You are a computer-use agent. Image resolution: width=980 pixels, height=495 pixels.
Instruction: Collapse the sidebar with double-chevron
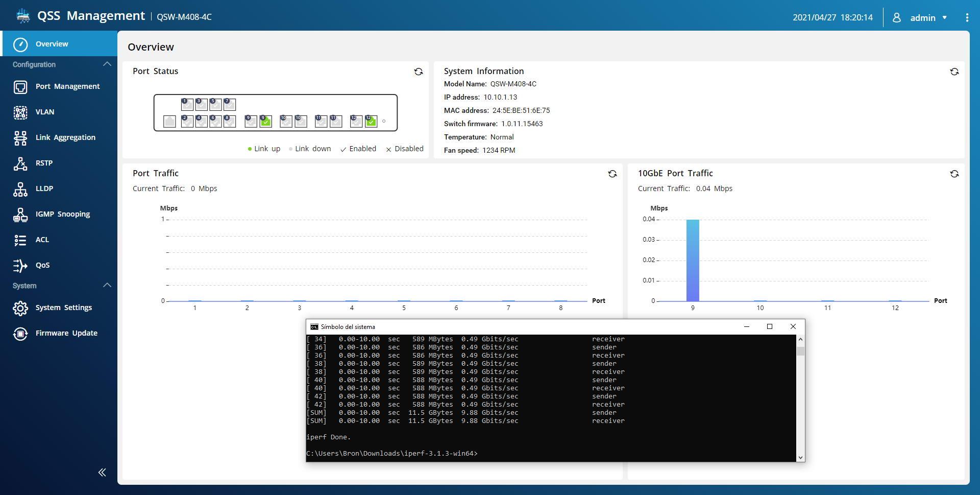point(102,473)
